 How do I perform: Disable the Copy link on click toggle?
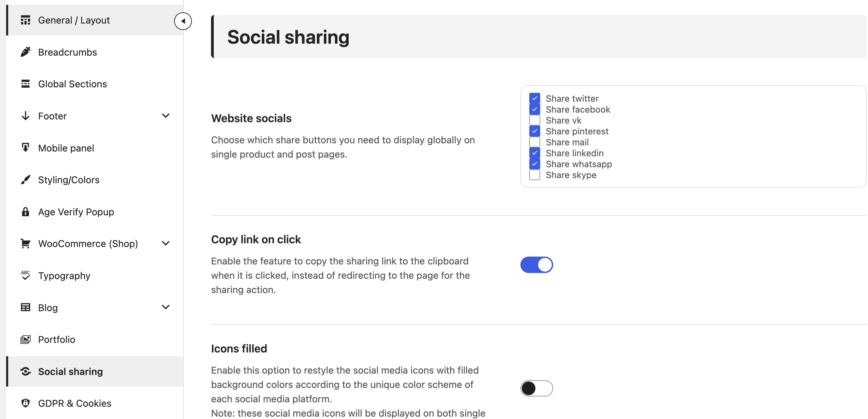(x=537, y=265)
